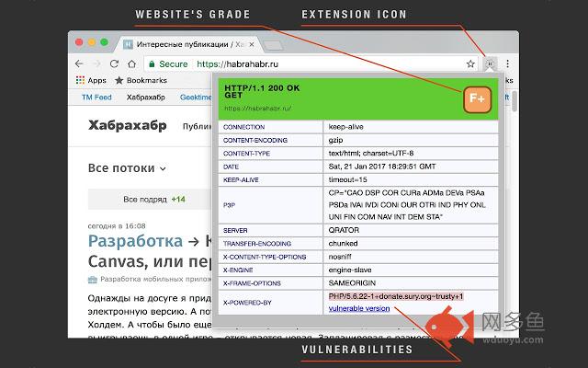
Task: Open the HTTP headers extension icon
Action: coord(490,63)
